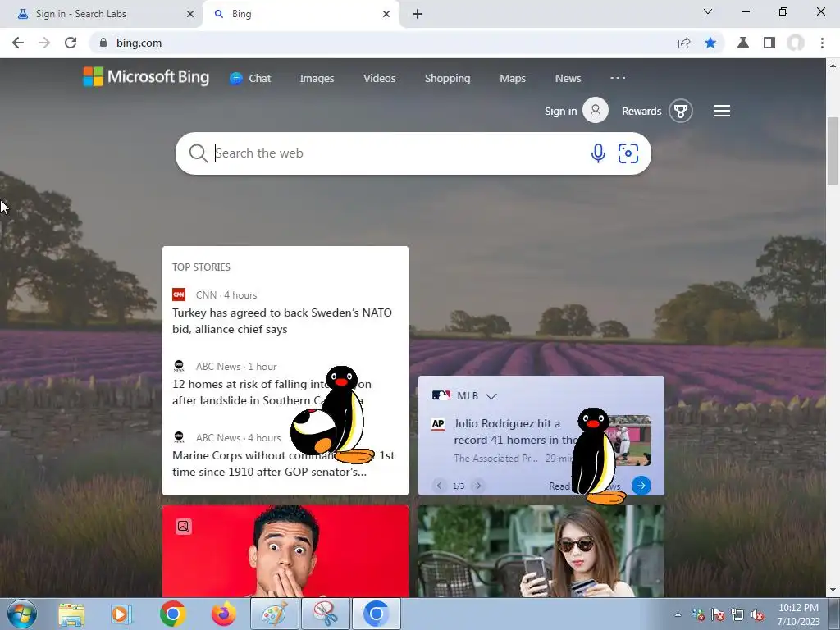This screenshot has width=840, height=630.
Task: Open Paint from the taskbar
Action: (274, 614)
